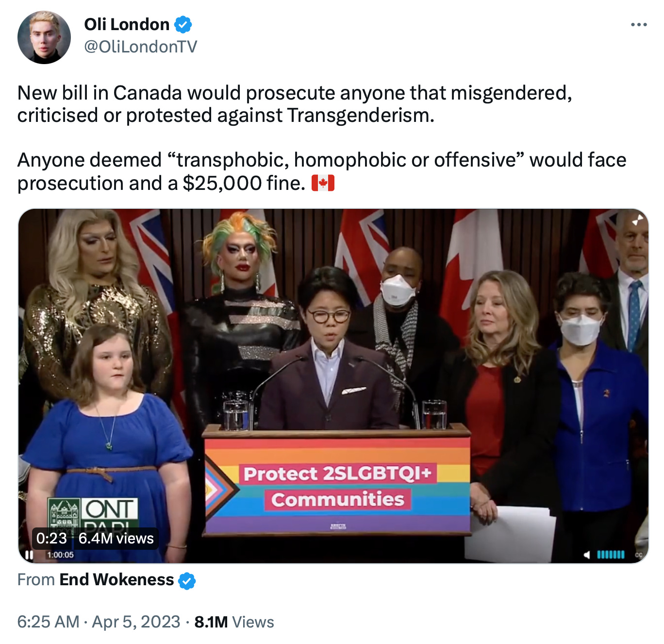Click the expand arrows icon on video corner
The width and height of the screenshot is (664, 644).
637,220
